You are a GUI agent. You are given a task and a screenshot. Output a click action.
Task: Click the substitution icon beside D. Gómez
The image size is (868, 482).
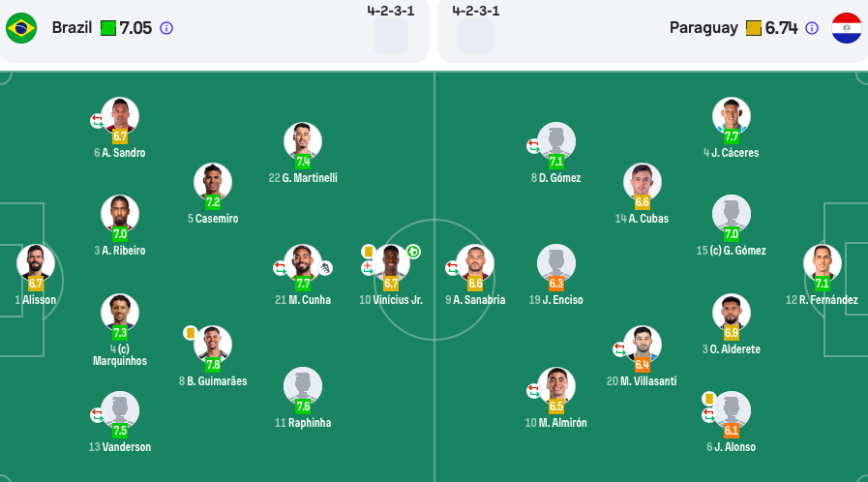click(x=533, y=146)
